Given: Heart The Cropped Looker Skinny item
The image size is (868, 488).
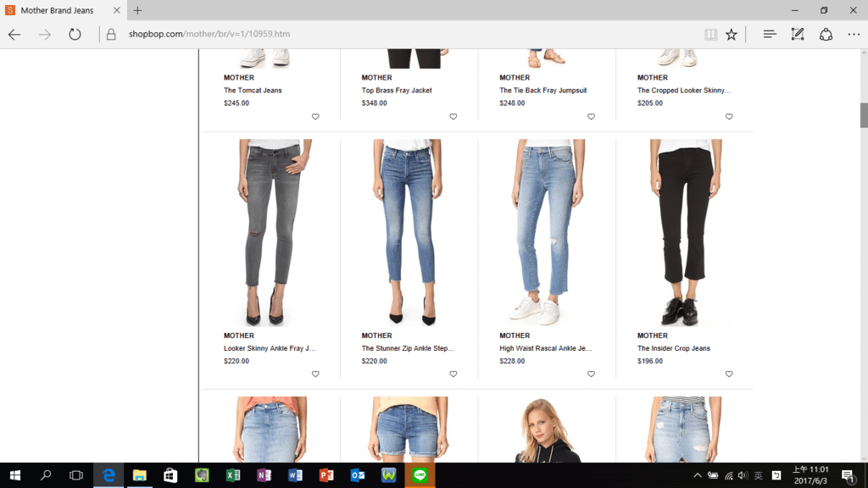Looking at the screenshot, I should 729,117.
